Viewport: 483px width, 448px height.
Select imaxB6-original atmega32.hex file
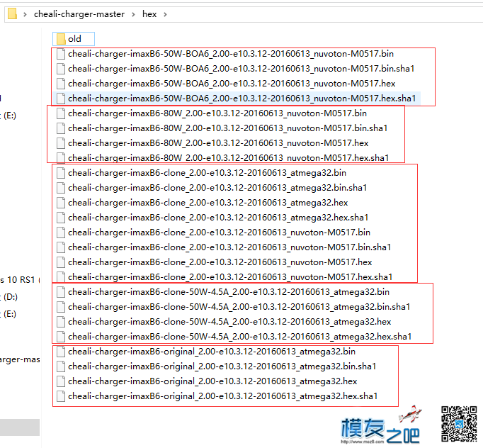click(x=207, y=381)
